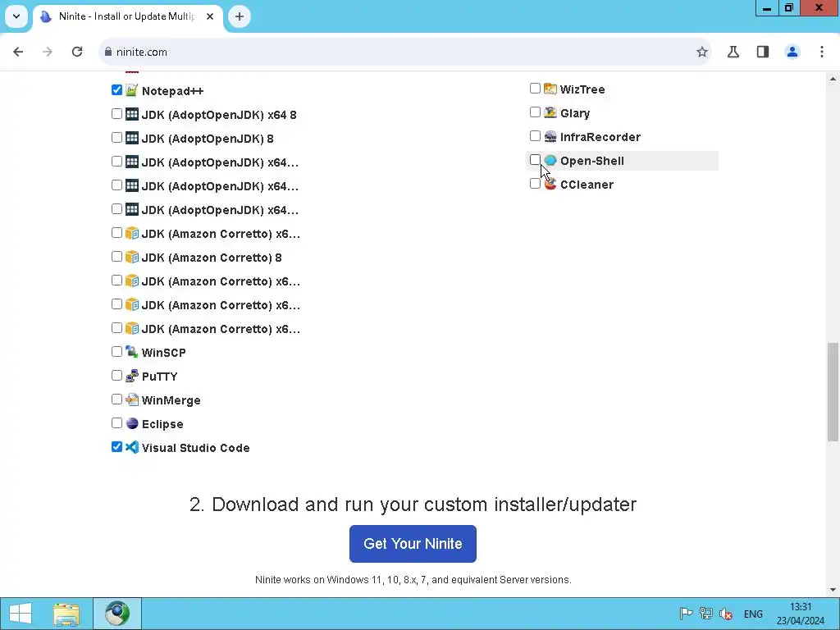
Task: Click the WinMerge app icon
Action: pyautogui.click(x=132, y=399)
